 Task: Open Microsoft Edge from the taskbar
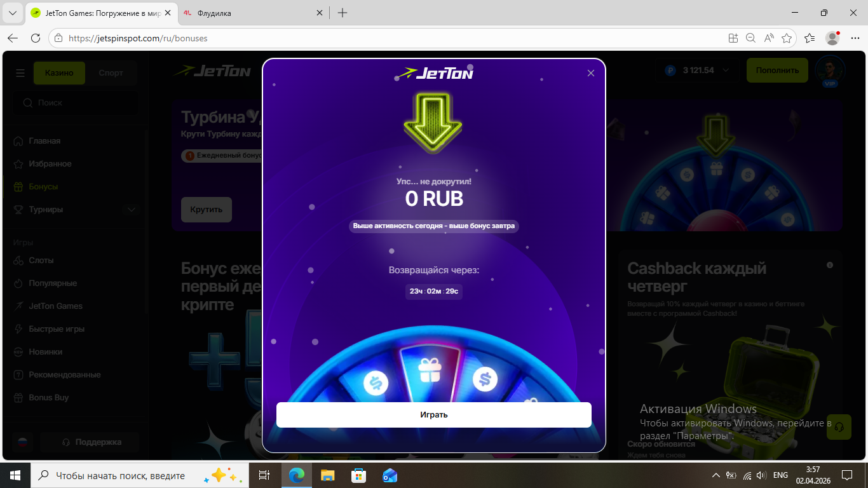tap(296, 475)
